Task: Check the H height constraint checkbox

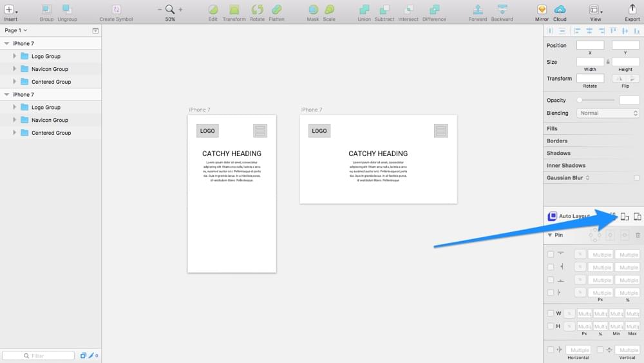Action: (550, 326)
